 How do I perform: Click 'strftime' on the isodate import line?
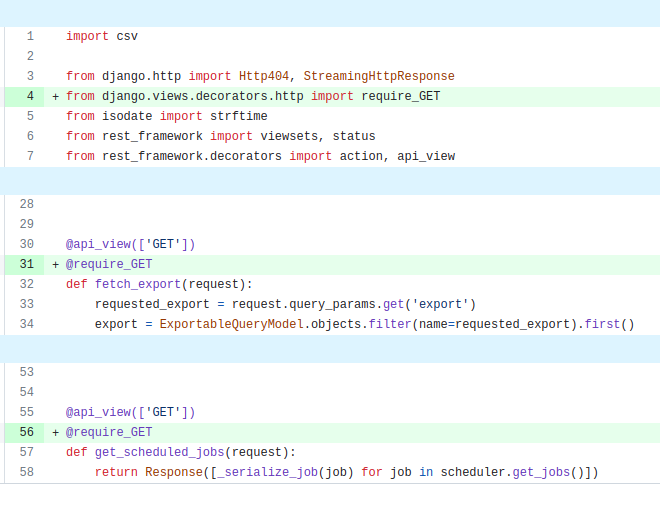click(x=239, y=116)
